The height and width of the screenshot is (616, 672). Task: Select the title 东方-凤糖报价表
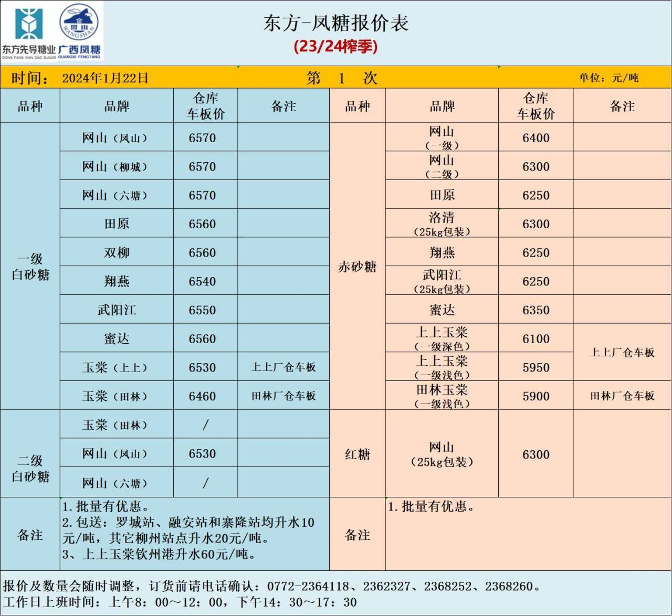(x=335, y=23)
